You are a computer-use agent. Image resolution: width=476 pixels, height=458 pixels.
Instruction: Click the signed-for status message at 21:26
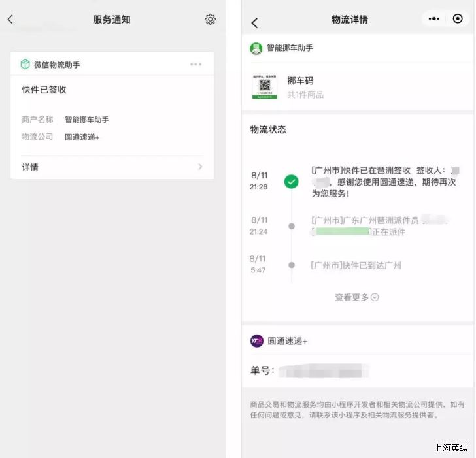(x=385, y=182)
